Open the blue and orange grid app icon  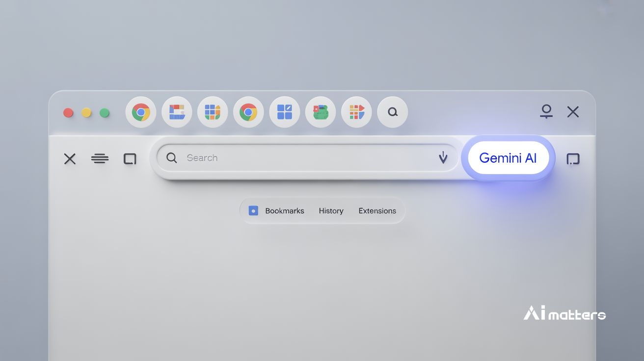point(213,112)
